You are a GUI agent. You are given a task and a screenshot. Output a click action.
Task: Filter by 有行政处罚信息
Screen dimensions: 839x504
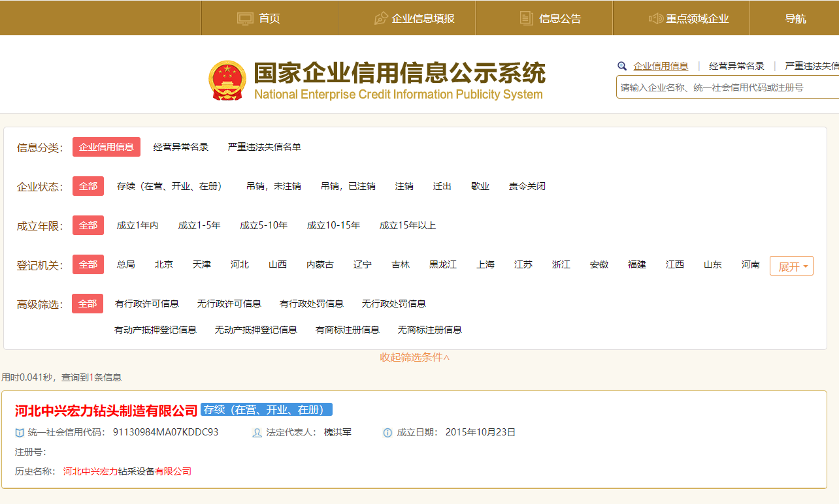[x=312, y=304]
